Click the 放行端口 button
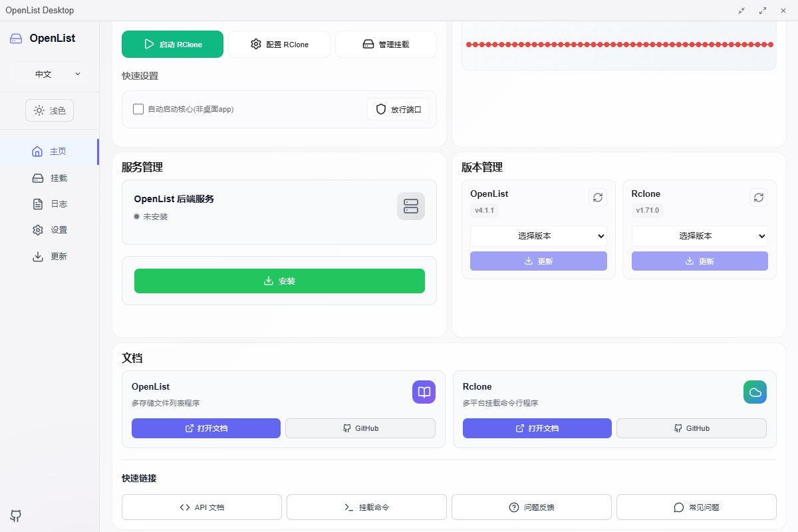 398,109
